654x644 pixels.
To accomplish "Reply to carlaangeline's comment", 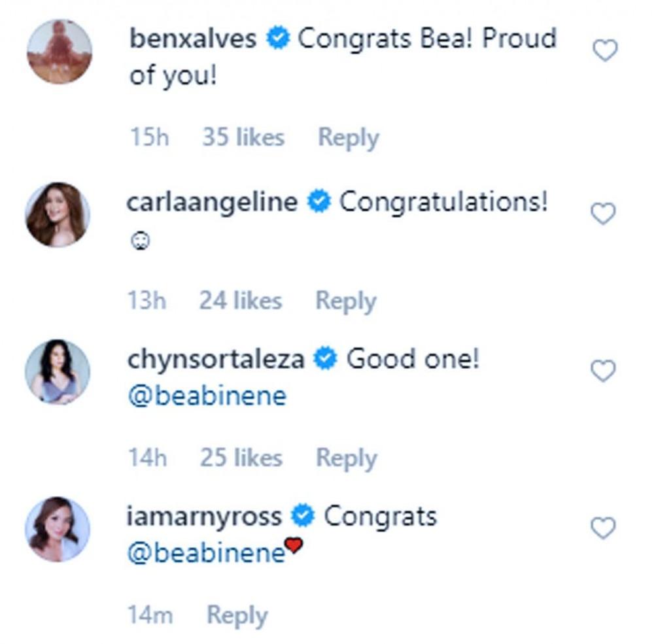I will pyautogui.click(x=345, y=301).
